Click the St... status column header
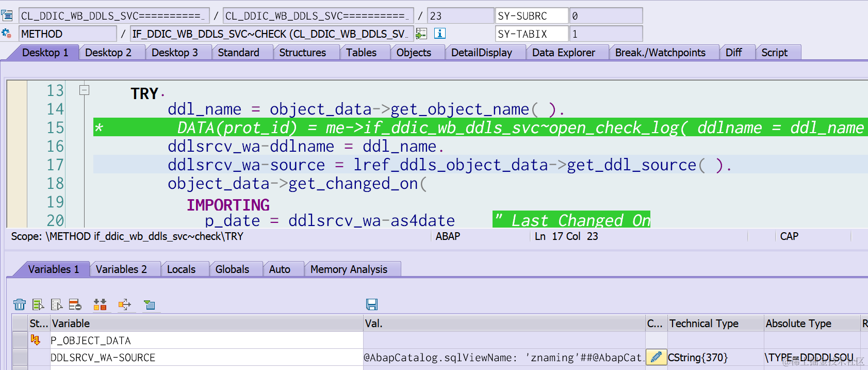 pyautogui.click(x=39, y=323)
